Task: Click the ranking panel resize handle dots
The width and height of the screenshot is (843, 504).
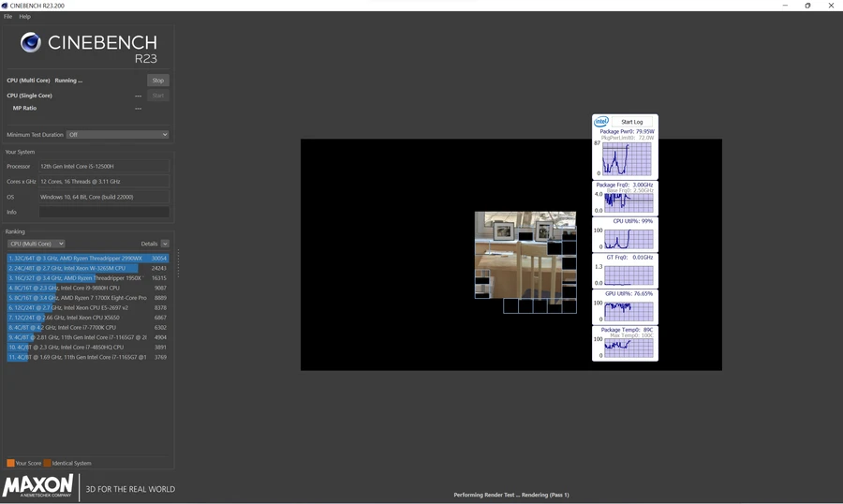Action: 178,263
